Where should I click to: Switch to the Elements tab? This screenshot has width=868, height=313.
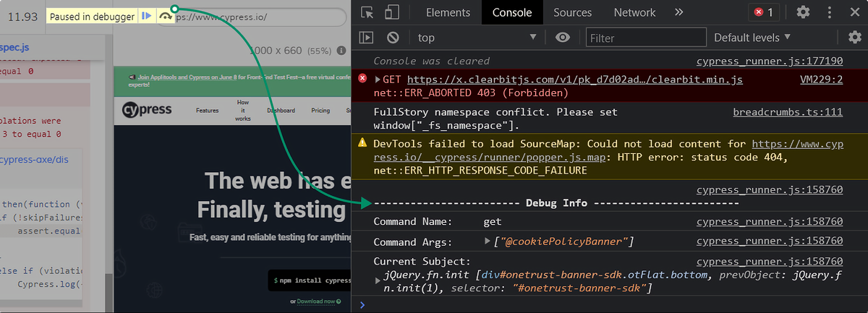(x=448, y=12)
